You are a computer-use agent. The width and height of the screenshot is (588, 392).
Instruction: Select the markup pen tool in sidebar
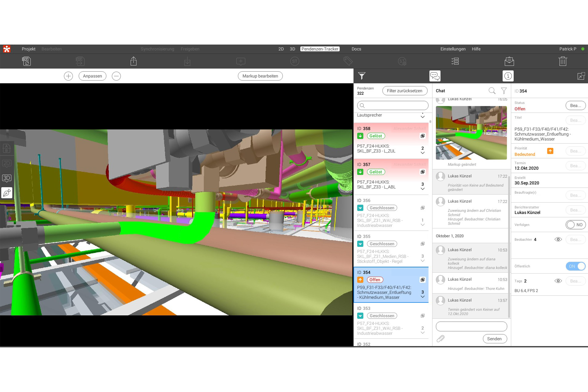(x=7, y=193)
